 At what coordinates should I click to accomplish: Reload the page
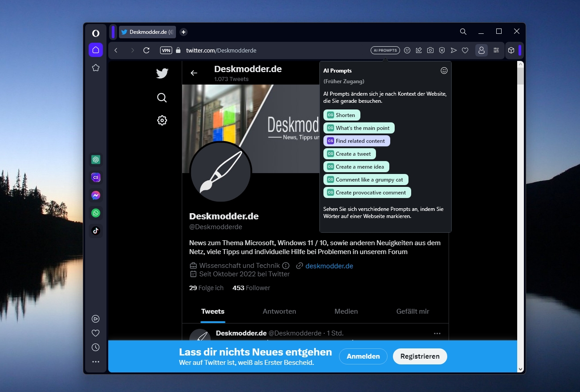pyautogui.click(x=146, y=50)
